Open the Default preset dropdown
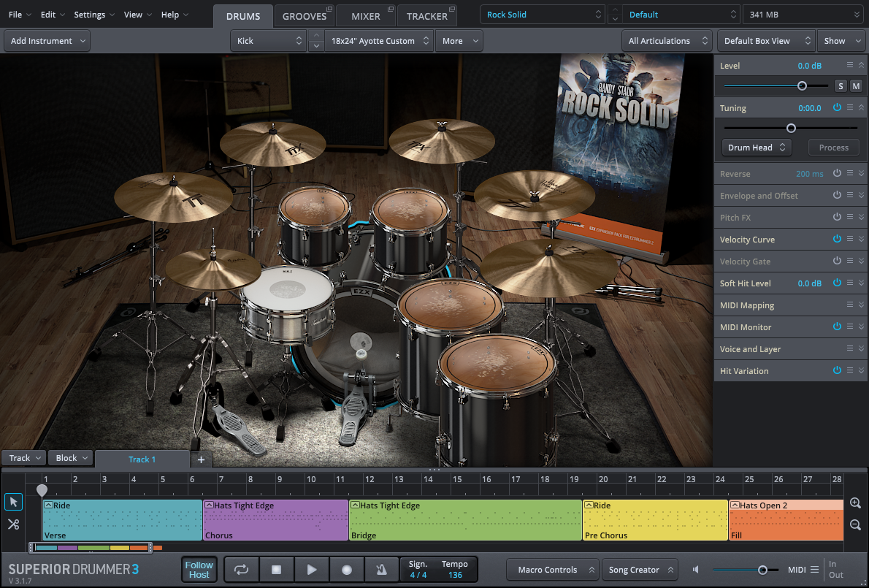The height and width of the screenshot is (588, 869). [x=681, y=15]
